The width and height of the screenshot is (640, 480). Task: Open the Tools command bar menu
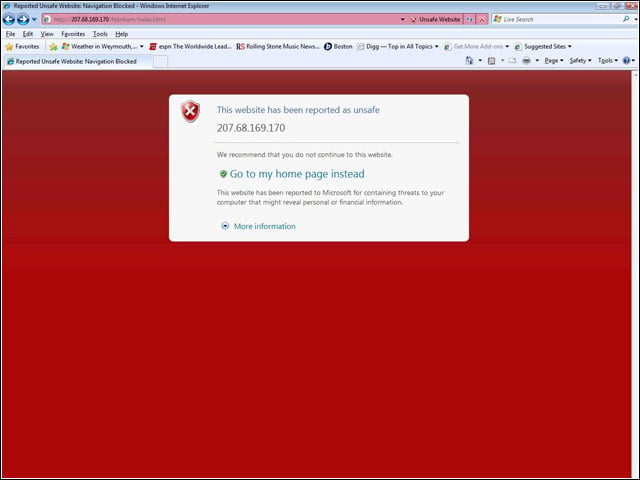608,60
